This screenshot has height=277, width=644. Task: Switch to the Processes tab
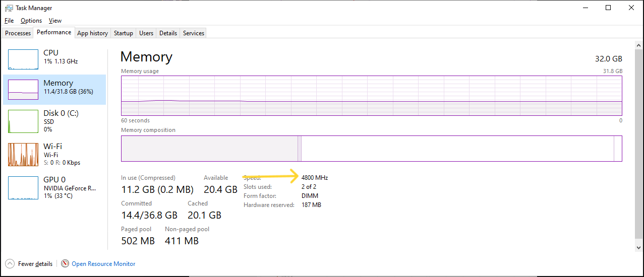pyautogui.click(x=18, y=33)
